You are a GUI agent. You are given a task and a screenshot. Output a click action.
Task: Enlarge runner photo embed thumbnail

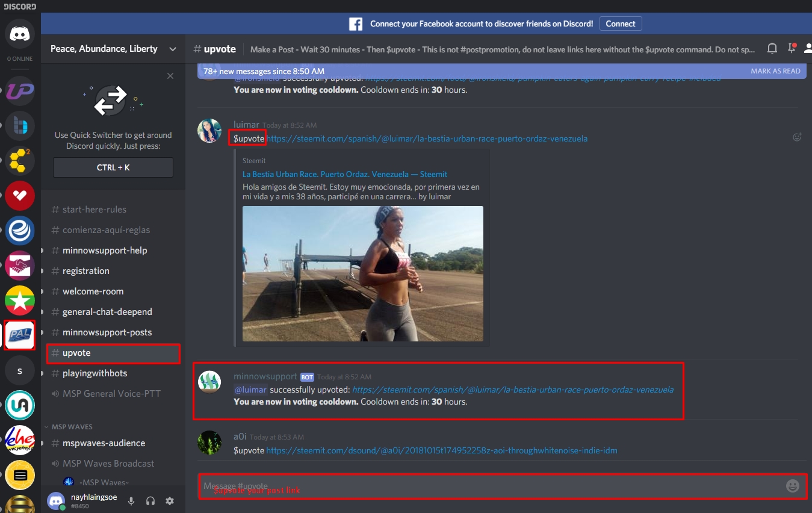363,274
